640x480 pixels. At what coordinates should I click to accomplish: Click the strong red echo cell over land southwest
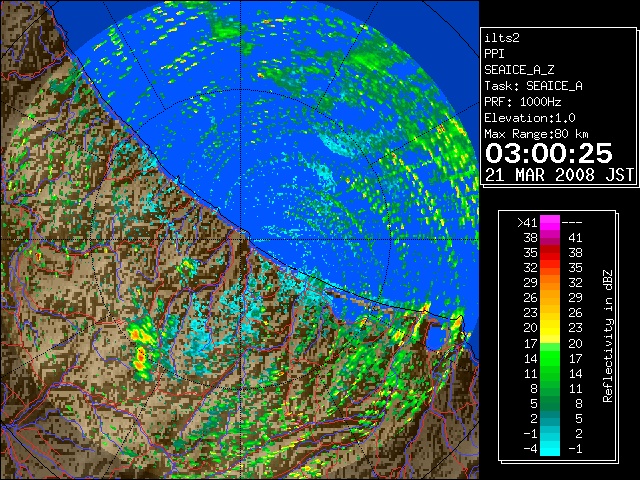click(x=140, y=359)
